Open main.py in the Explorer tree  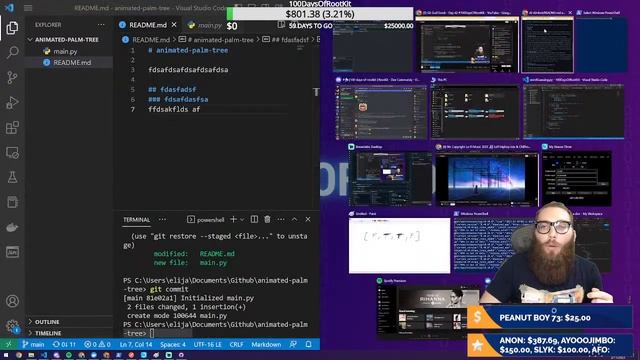coord(65,51)
